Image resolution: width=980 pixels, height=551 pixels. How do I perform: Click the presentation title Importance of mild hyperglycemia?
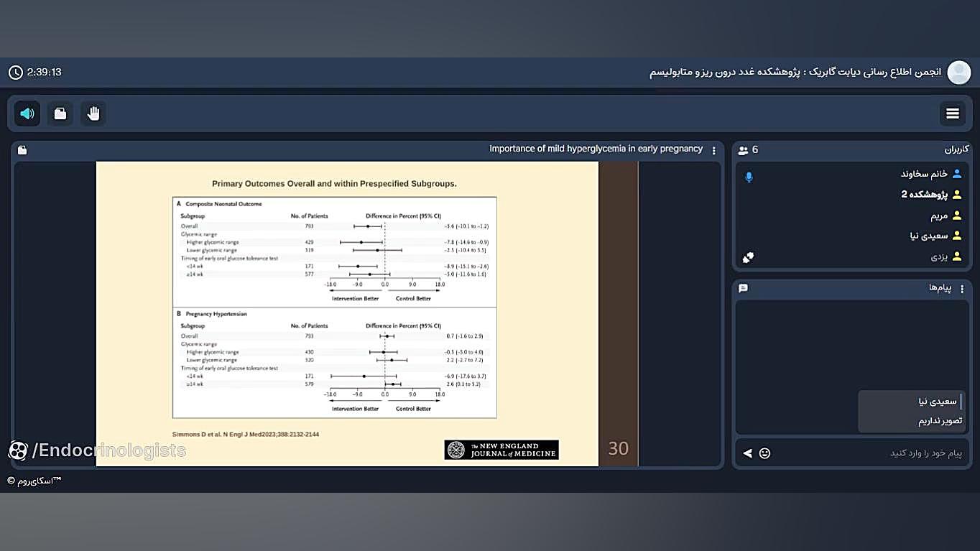(596, 149)
